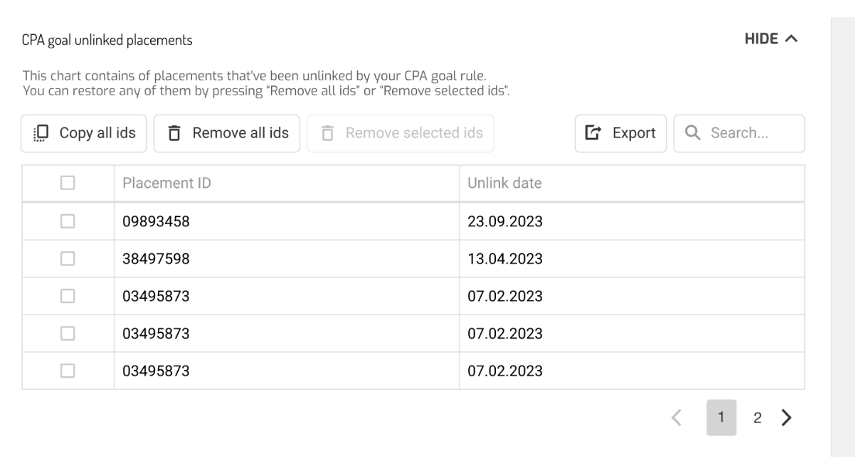This screenshot has width=868, height=471.
Task: Select page 1 in pagination
Action: (721, 418)
